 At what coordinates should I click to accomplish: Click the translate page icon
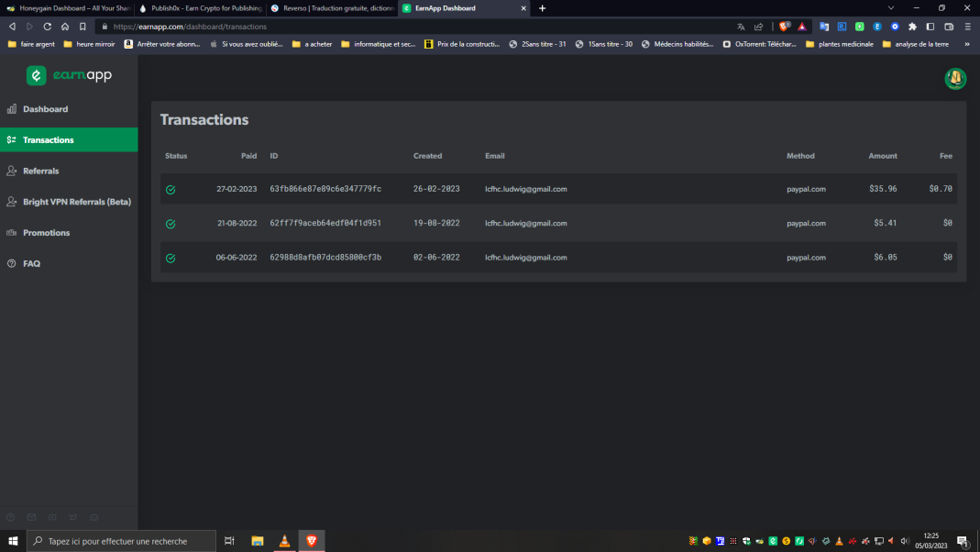coord(741,27)
